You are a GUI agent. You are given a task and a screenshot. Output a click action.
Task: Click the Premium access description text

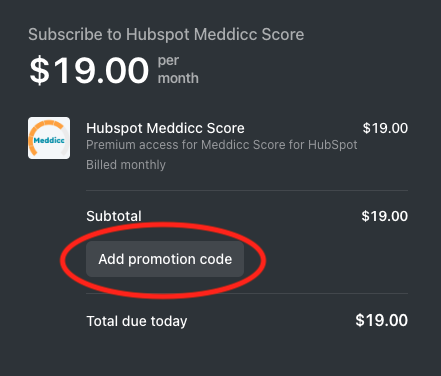(x=222, y=145)
